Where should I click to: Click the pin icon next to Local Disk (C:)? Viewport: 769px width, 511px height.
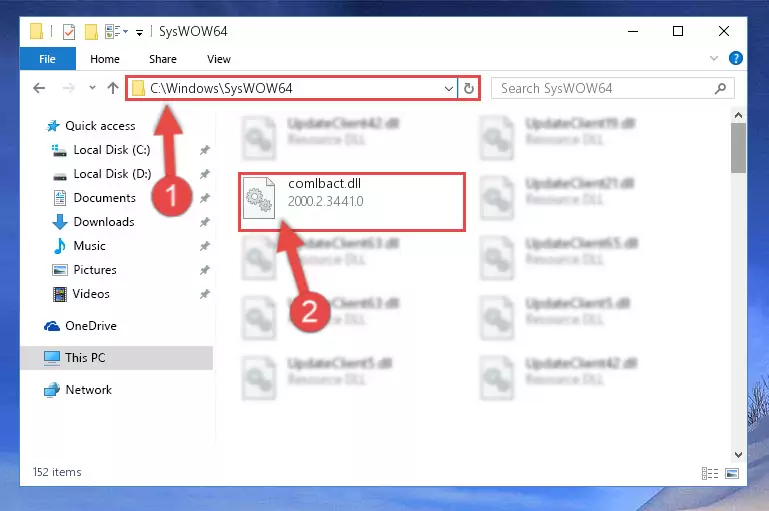click(x=205, y=150)
